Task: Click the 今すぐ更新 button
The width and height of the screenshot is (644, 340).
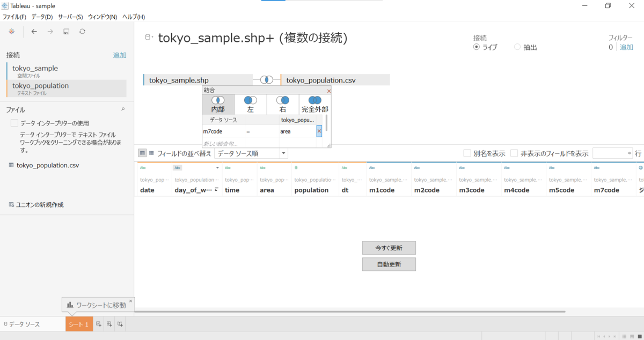Action: [389, 248]
